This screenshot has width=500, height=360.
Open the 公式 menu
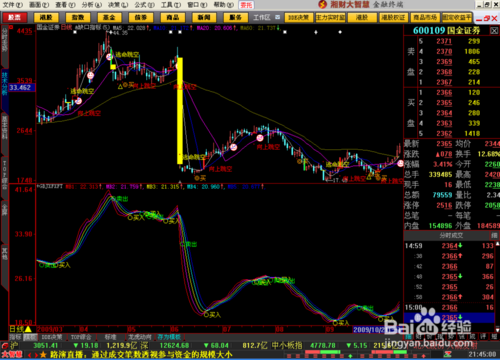(x=144, y=5)
